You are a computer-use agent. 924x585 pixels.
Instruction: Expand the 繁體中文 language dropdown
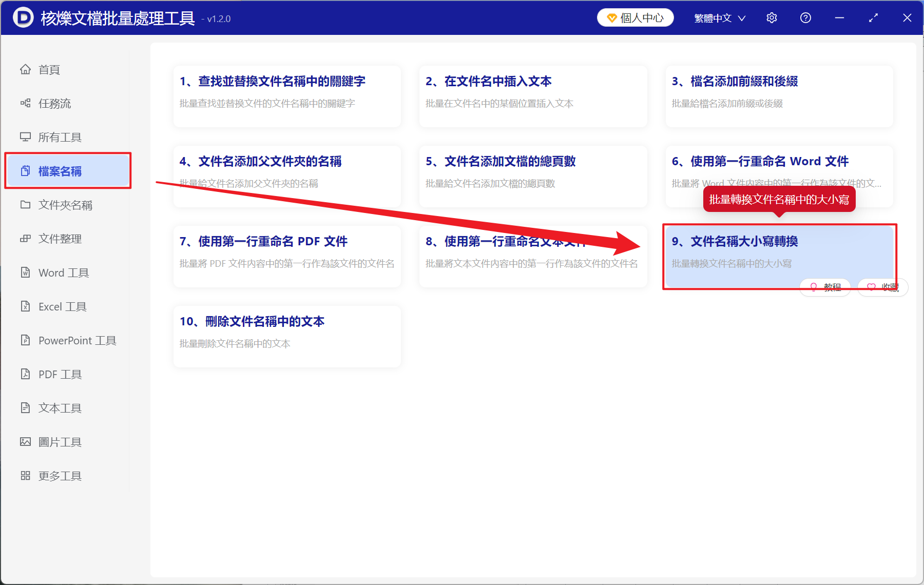pyautogui.click(x=719, y=17)
